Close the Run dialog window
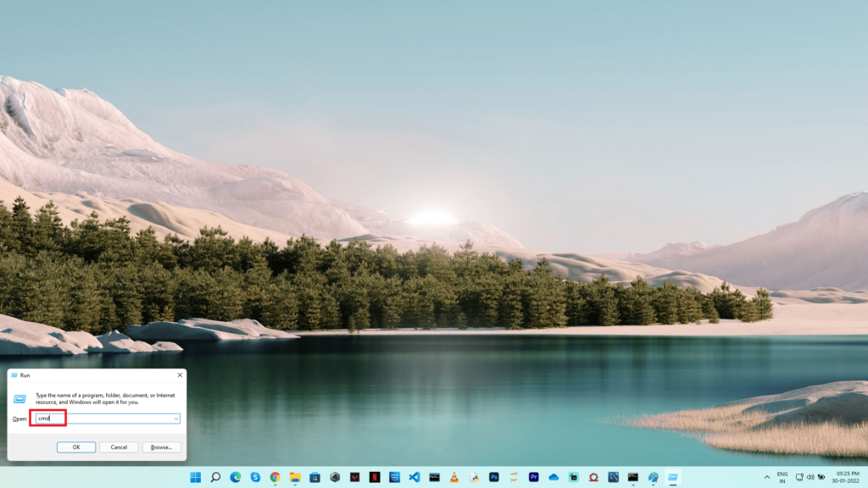 coord(179,374)
